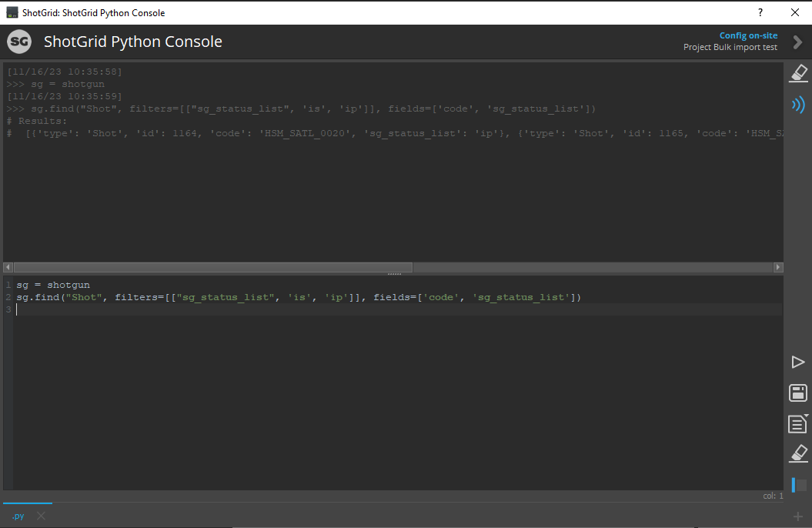Screen dimensions: 812x528
Task: Click the ShotGrid SG logo
Action: coord(18,42)
